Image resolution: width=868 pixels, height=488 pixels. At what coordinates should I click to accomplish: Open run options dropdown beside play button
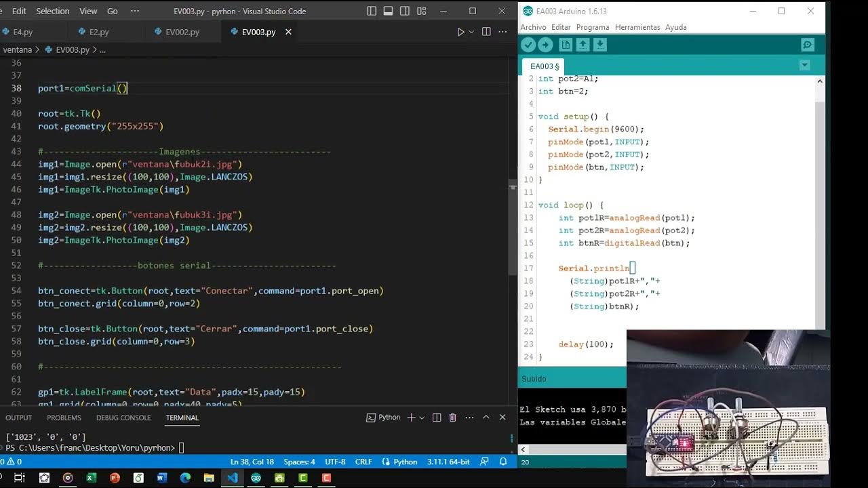[471, 32]
